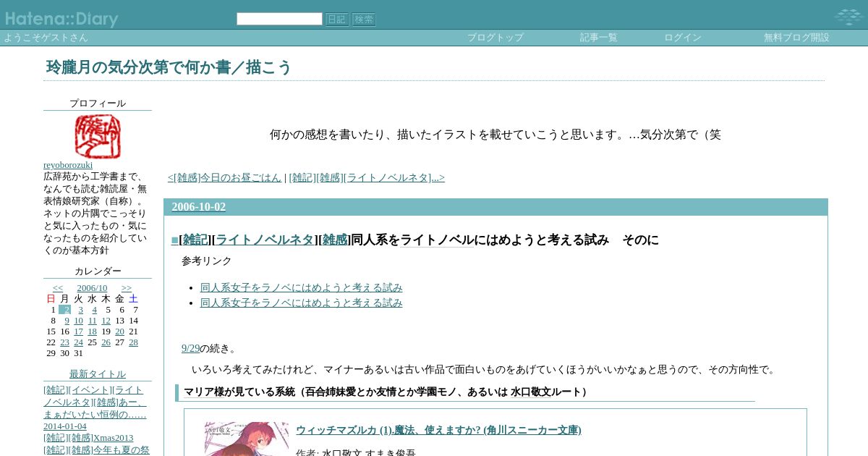Select calendar day 20

(119, 332)
